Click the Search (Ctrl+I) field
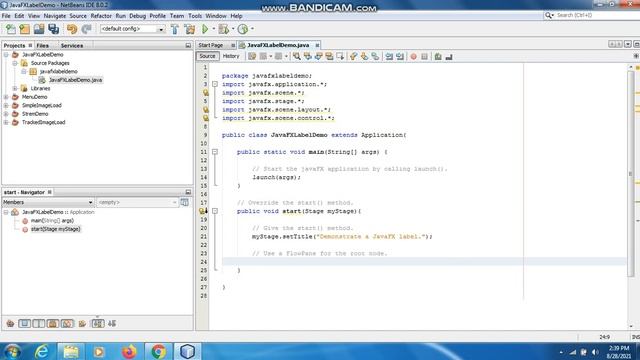This screenshot has width=640, height=360. point(593,15)
